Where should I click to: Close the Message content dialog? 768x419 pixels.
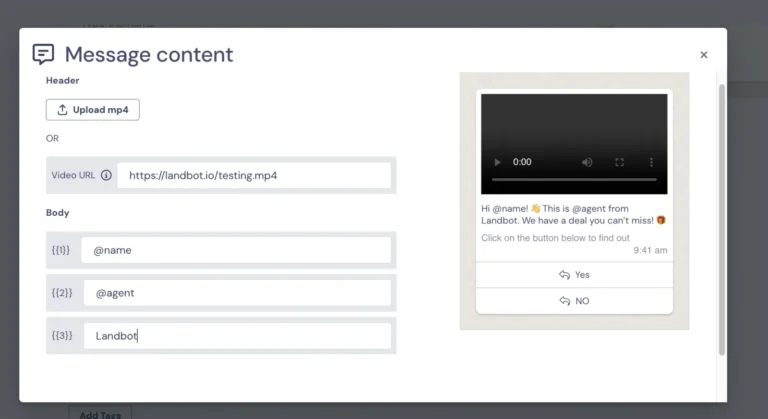704,55
